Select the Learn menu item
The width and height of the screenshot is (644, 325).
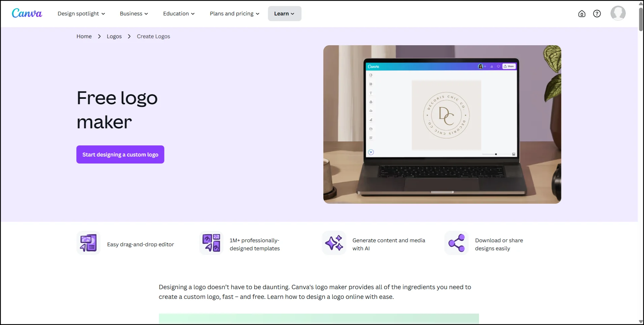[x=282, y=14]
